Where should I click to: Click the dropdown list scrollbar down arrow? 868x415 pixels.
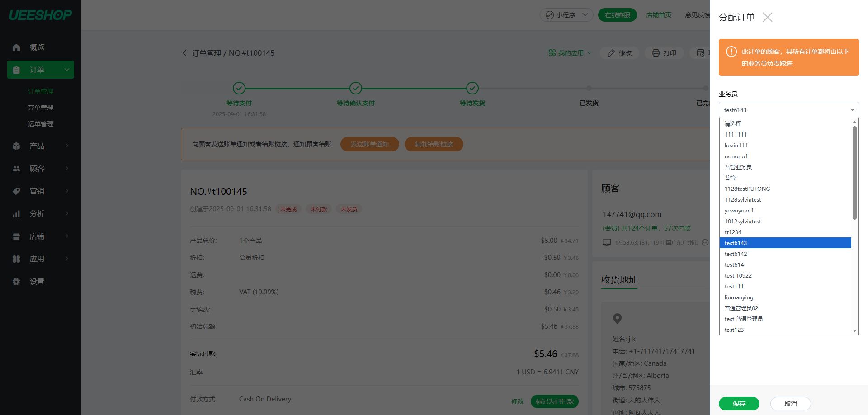854,330
